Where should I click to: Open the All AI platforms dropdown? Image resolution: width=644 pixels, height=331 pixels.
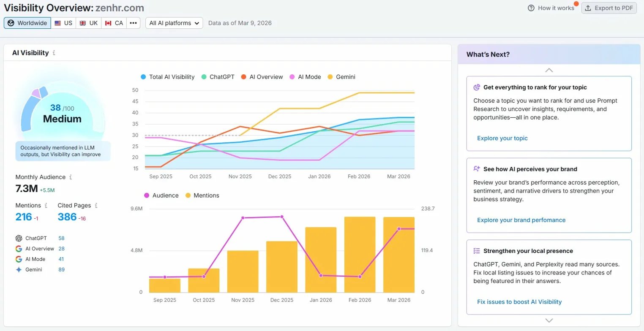[x=174, y=23]
